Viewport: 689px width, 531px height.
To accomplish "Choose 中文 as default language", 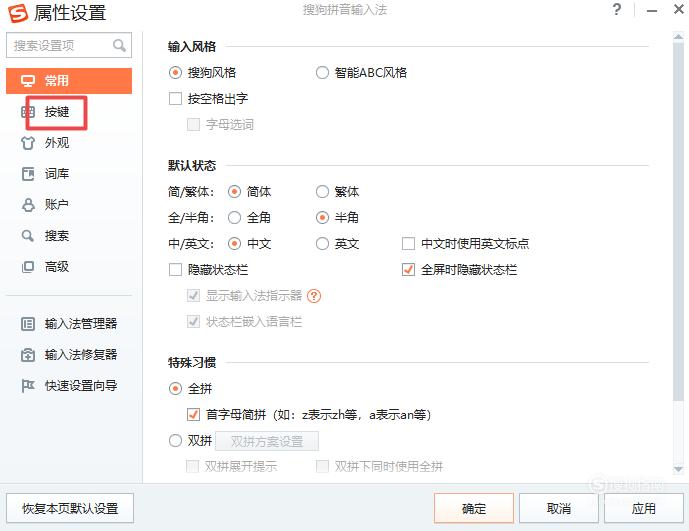I will (x=234, y=244).
